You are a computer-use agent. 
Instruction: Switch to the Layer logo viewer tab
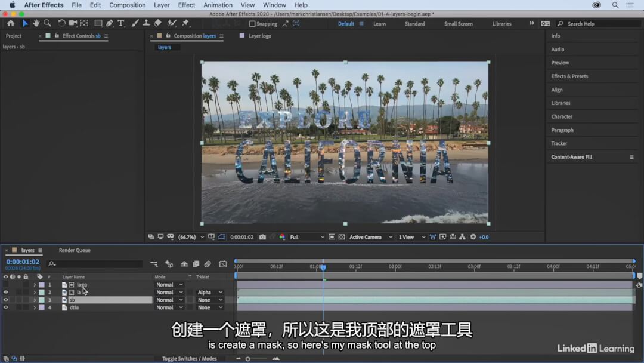point(259,36)
